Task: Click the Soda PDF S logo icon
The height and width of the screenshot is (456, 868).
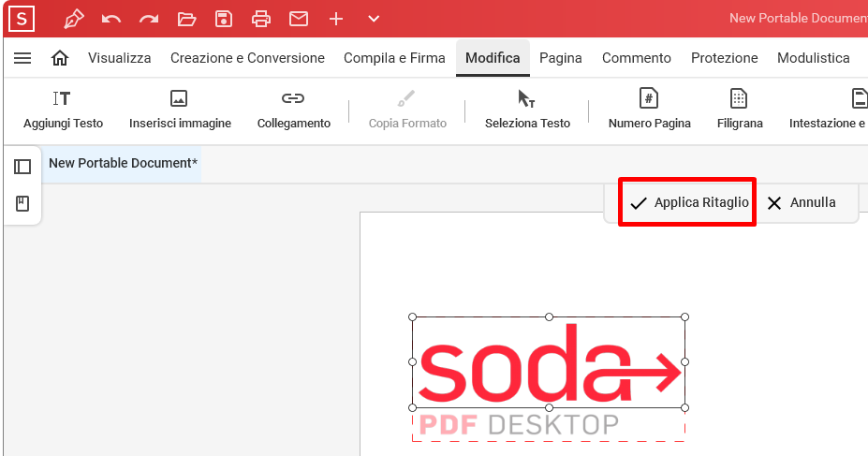Action: [x=22, y=19]
